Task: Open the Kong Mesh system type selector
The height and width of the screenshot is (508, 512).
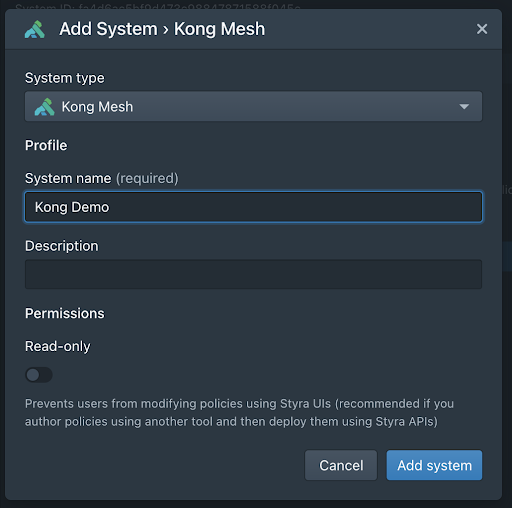Action: [253, 107]
